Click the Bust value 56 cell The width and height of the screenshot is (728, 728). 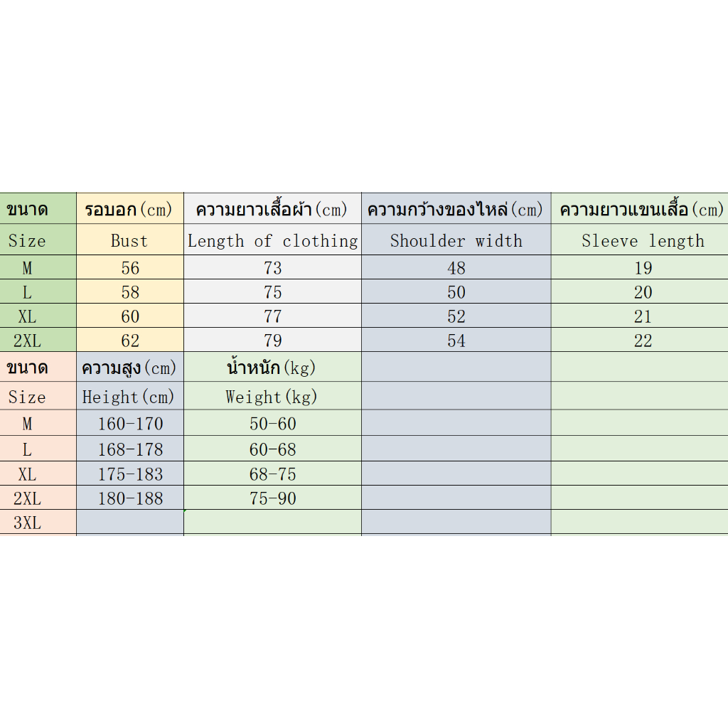(130, 267)
